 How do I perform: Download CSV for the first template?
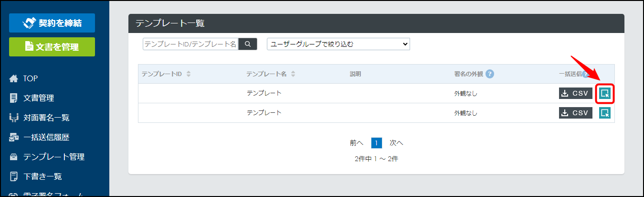[x=576, y=93]
